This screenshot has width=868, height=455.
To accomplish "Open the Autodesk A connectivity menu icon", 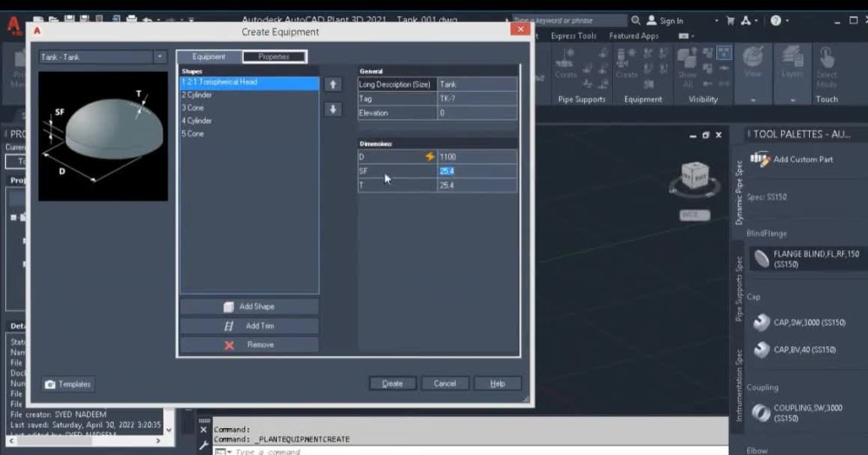I will click(746, 21).
